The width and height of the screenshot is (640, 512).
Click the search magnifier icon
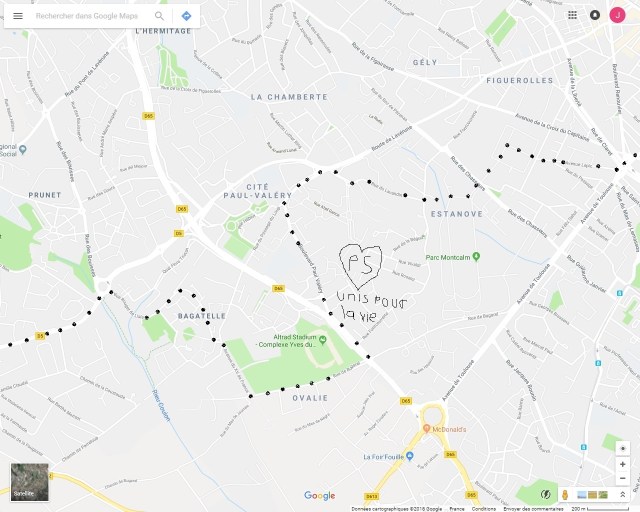coord(159,16)
